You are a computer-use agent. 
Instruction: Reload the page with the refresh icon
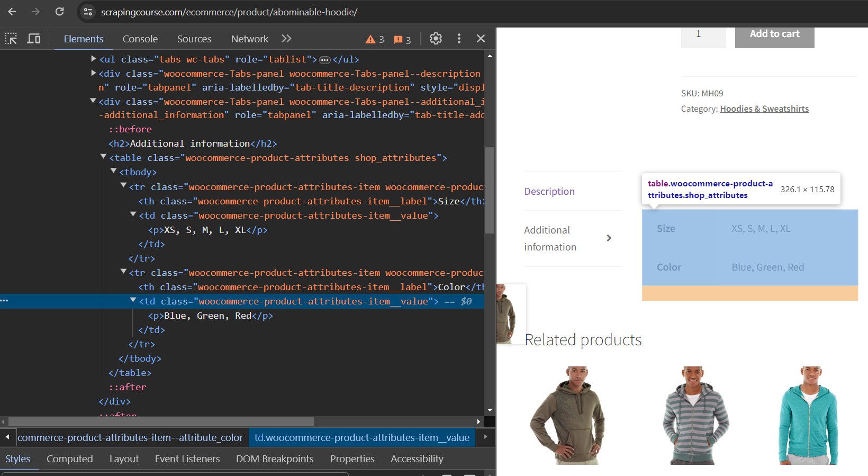[x=60, y=12]
